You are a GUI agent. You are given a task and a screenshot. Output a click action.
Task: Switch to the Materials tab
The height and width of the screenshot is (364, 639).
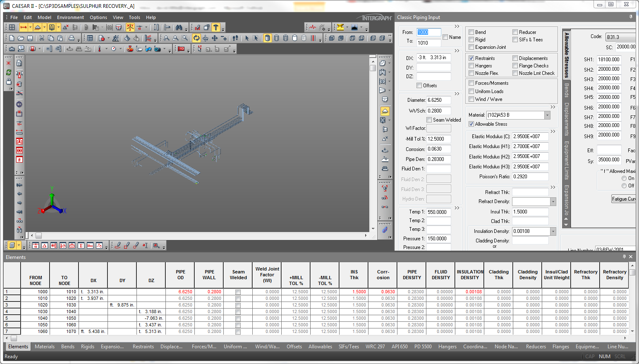pyautogui.click(x=45, y=347)
